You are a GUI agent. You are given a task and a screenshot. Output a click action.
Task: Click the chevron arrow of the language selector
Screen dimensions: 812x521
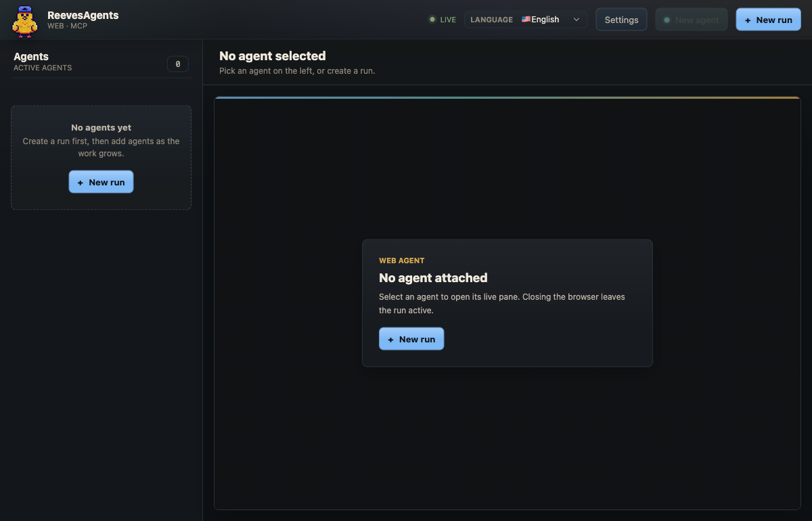[577, 20]
